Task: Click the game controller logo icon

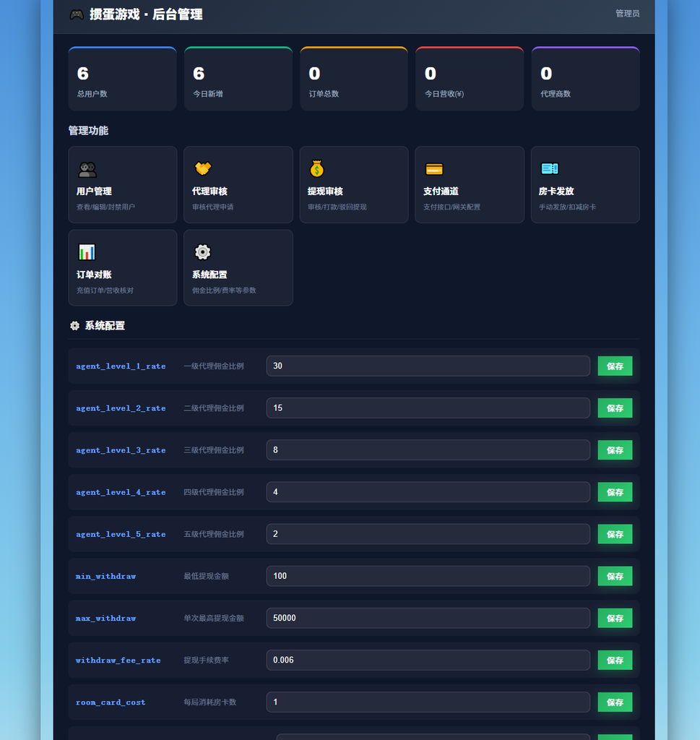Action: tap(77, 14)
